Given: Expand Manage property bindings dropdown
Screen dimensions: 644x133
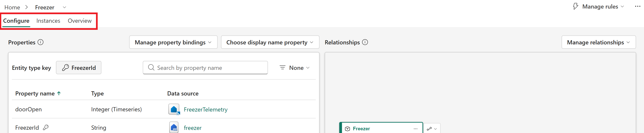Looking at the screenshot, I should 173,42.
